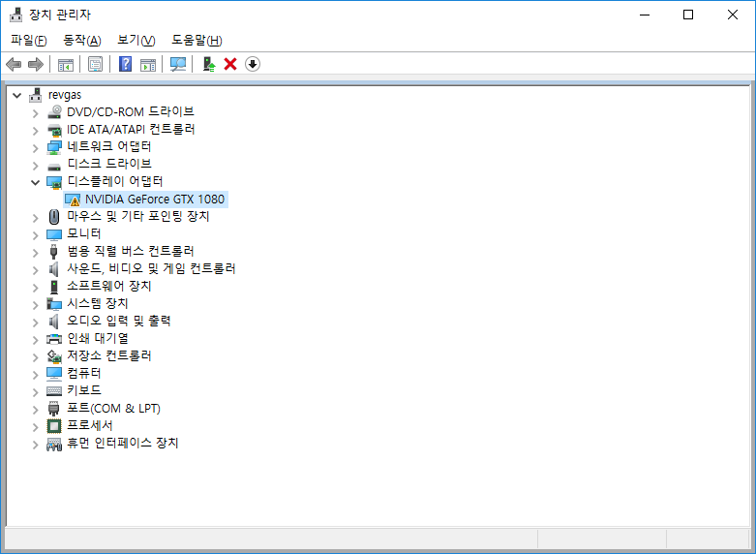Expand 저장소 컨트롤러 node
756x554 pixels.
35,357
